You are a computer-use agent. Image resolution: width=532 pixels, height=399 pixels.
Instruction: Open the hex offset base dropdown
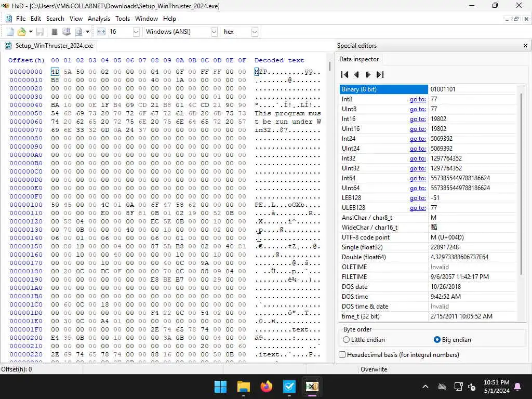pyautogui.click(x=255, y=32)
